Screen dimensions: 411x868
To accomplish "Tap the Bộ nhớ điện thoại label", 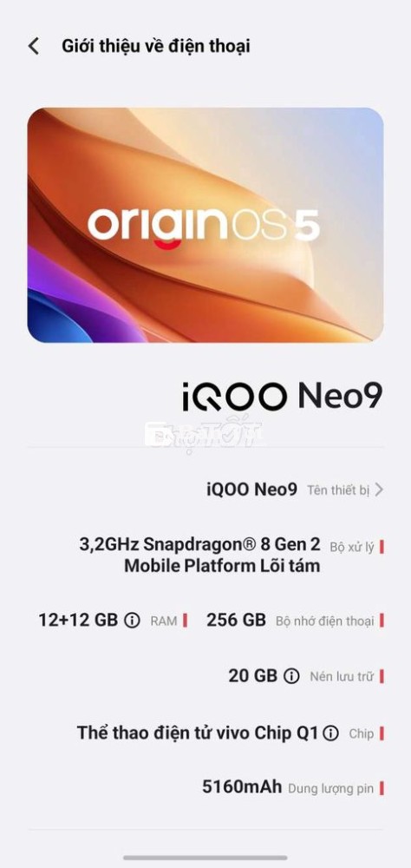I will point(325,621).
